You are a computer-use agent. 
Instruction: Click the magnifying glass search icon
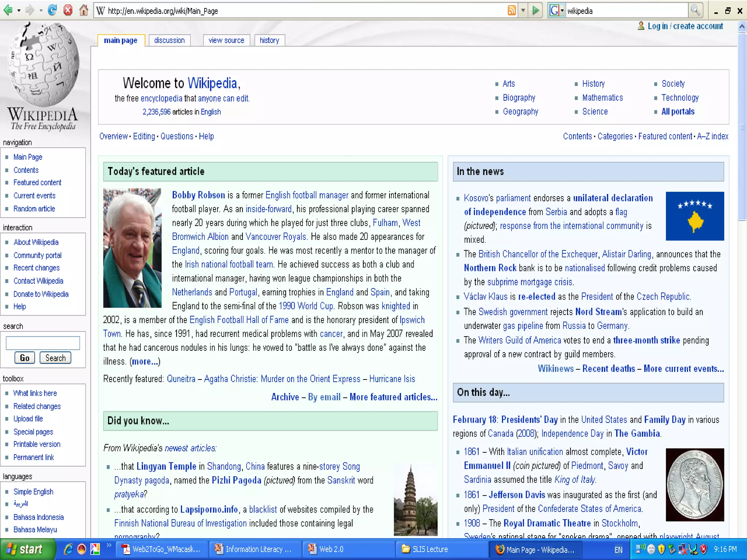tap(695, 11)
